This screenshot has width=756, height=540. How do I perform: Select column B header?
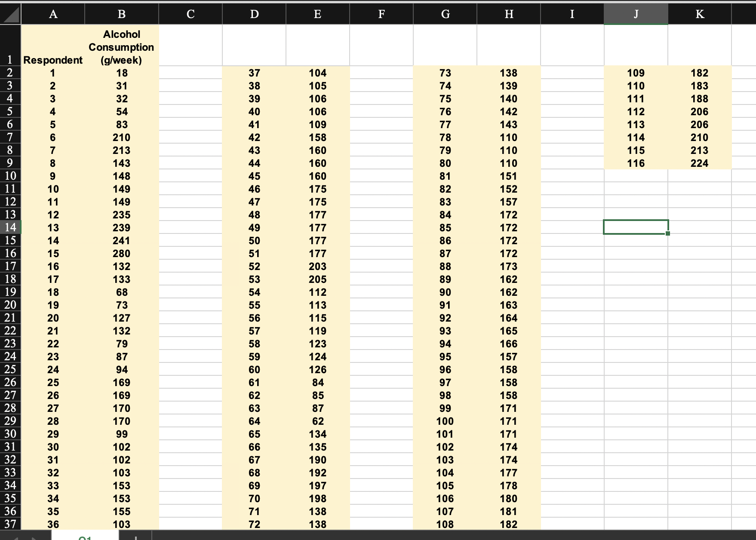click(x=122, y=13)
